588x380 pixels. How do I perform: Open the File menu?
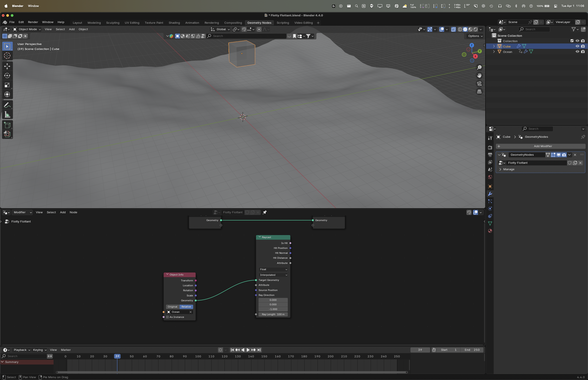(x=12, y=22)
